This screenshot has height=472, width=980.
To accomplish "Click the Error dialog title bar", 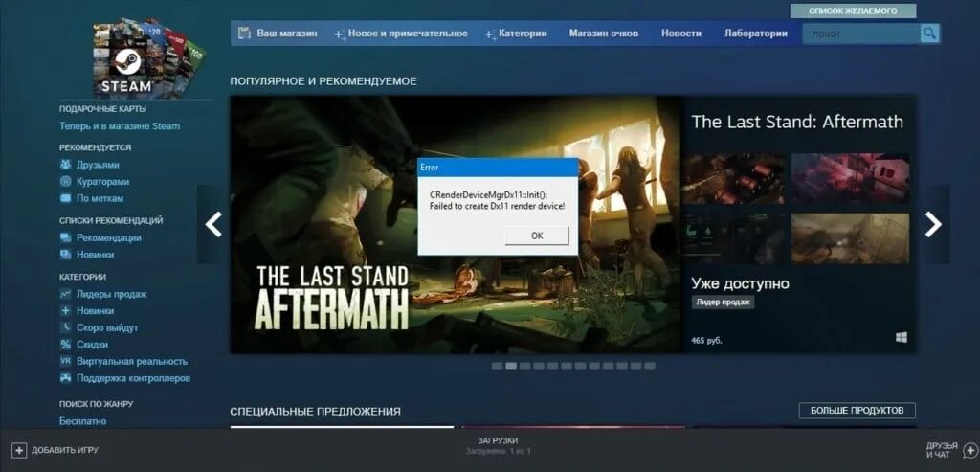I will pyautogui.click(x=498, y=167).
